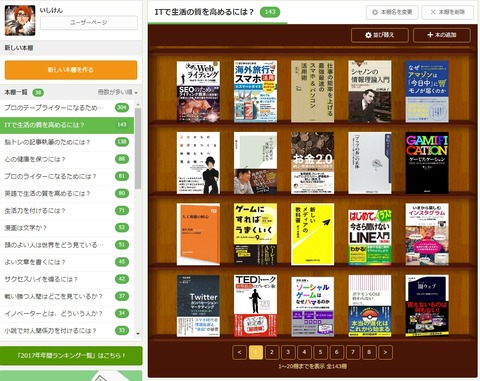480x381 pixels.
Task: Open the 漫画は文学か？ shelf
Action: click(x=67, y=228)
